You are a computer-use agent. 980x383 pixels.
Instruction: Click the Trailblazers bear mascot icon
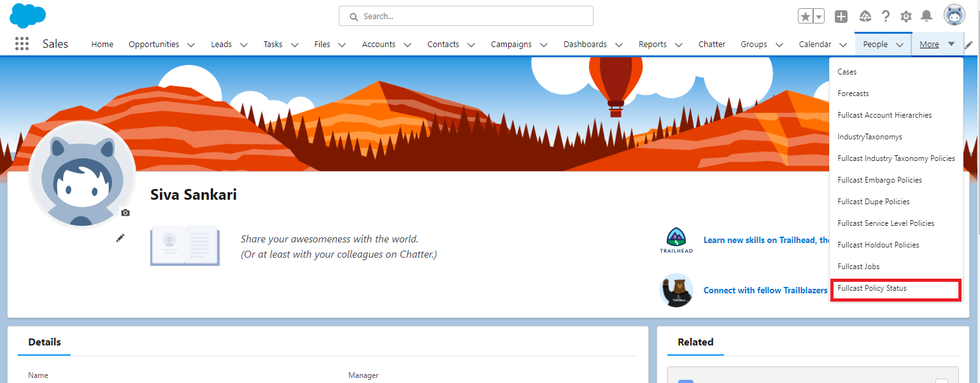pos(676,290)
